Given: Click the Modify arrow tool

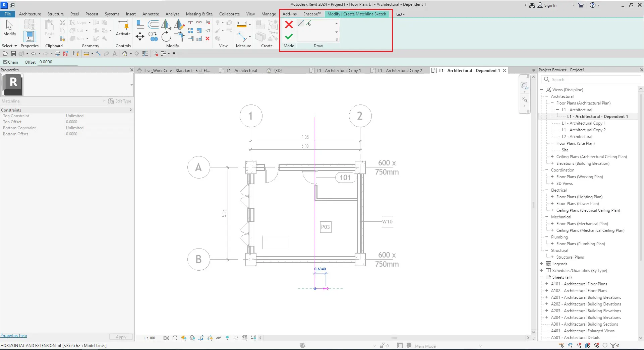Looking at the screenshot, I should pyautogui.click(x=9, y=28).
